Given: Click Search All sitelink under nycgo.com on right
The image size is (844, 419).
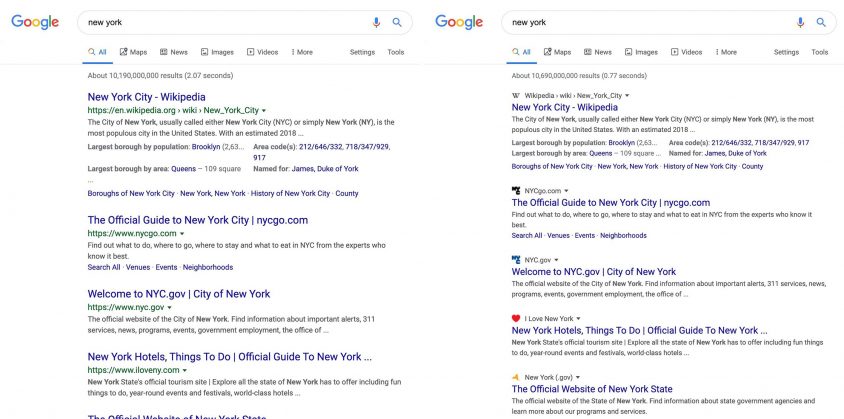Looking at the screenshot, I should pyautogui.click(x=527, y=235).
